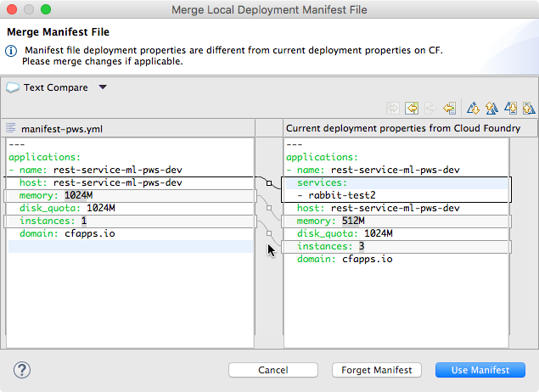Click the rabbit-test2 service entry

coord(396,195)
